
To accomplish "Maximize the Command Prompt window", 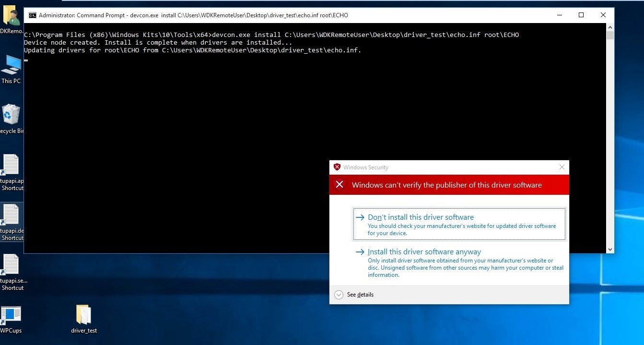I will tap(581, 15).
